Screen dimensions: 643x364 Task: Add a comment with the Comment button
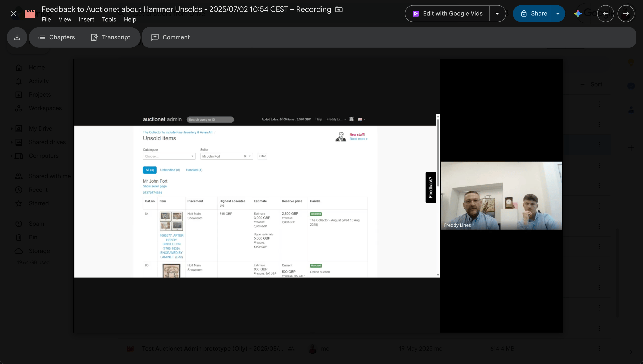click(171, 37)
